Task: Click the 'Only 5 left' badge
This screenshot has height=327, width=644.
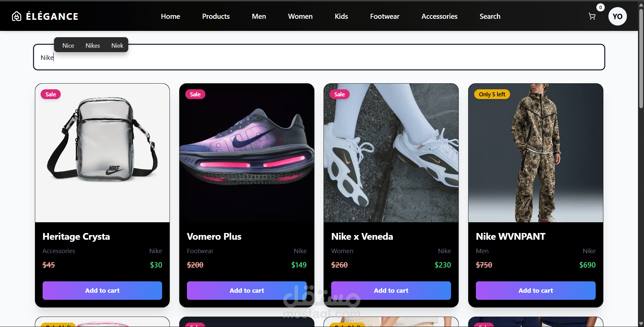Action: 492,94
